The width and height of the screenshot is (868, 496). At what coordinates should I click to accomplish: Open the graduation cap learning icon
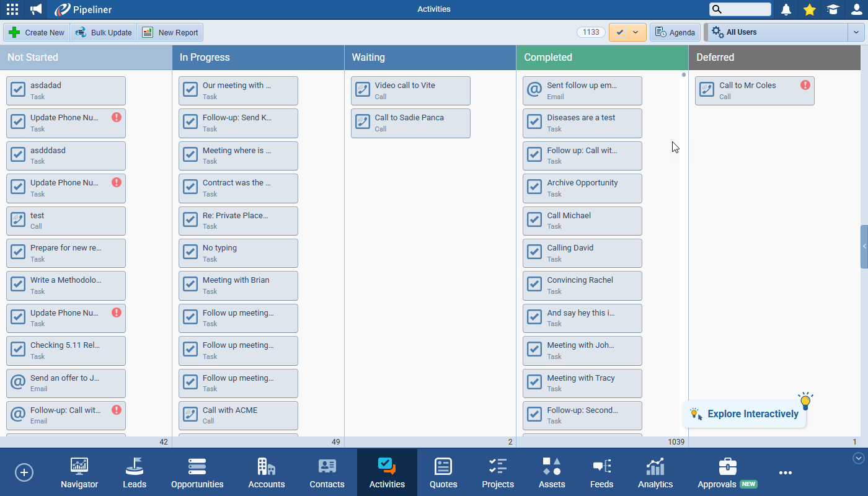tap(833, 9)
